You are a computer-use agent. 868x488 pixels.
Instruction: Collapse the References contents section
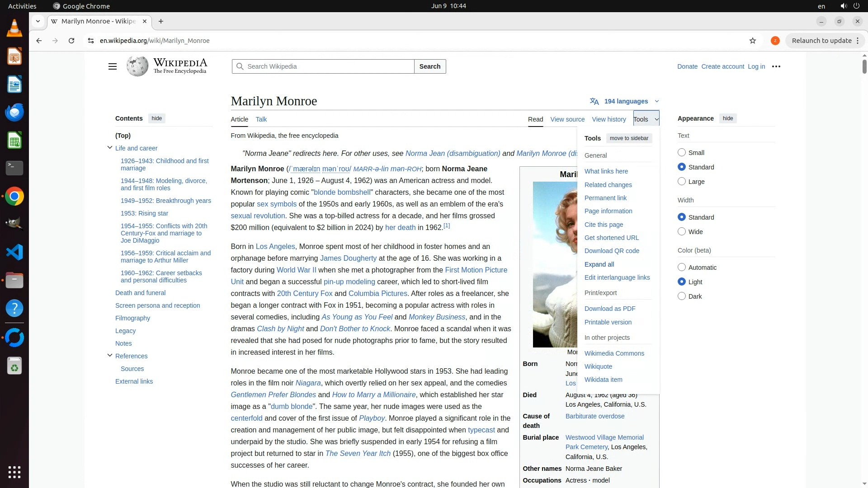coord(110,355)
